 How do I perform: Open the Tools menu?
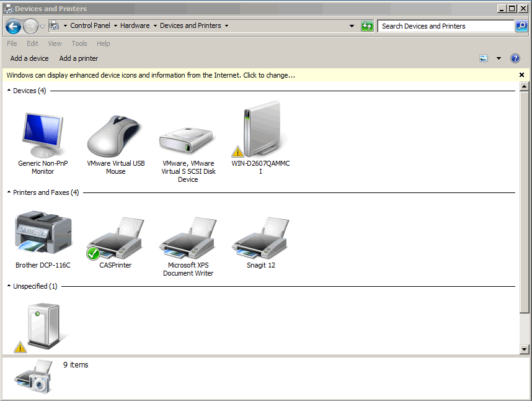point(79,43)
